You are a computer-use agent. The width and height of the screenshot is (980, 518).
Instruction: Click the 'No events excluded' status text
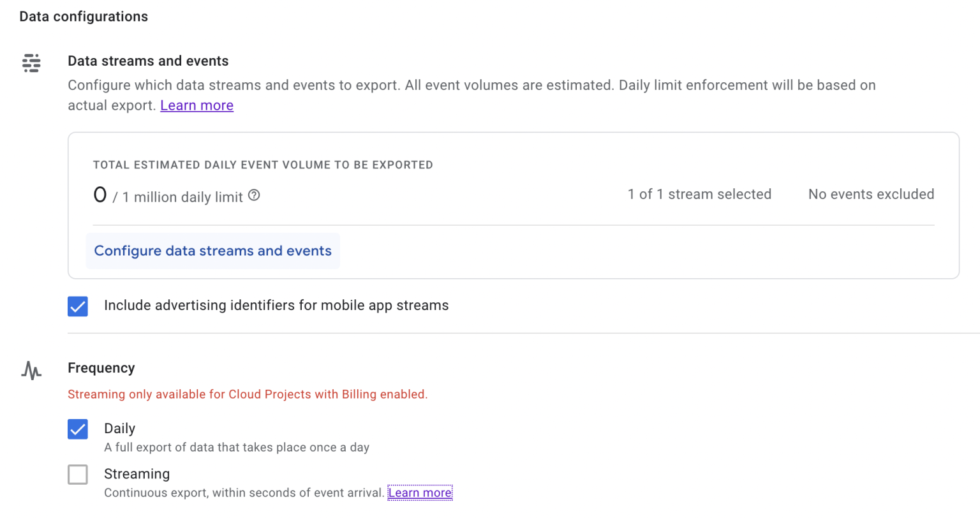tap(871, 195)
